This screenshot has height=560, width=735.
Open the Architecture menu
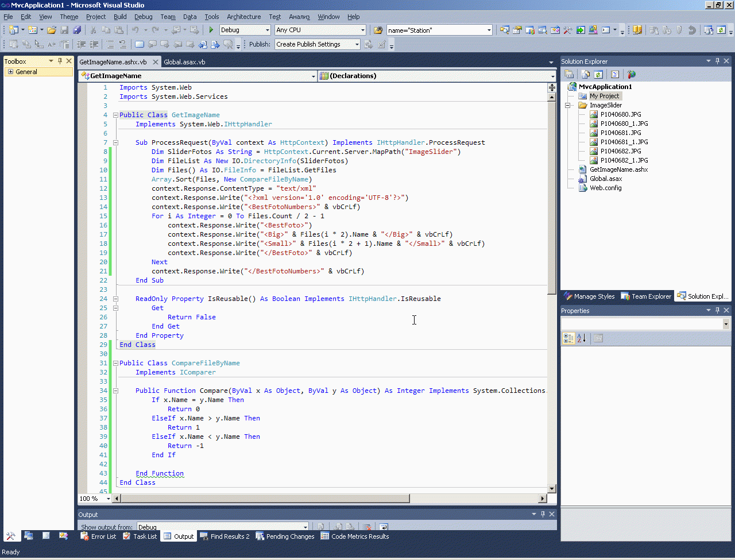coord(243,17)
